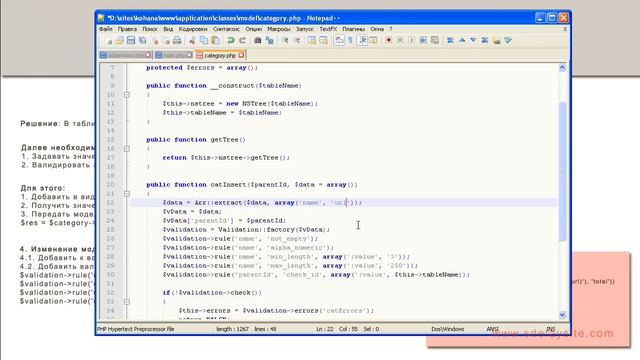Viewport: 640px width, 360px height.
Task: Click 'INS' mode indicator in status bar
Action: [x=551, y=329]
